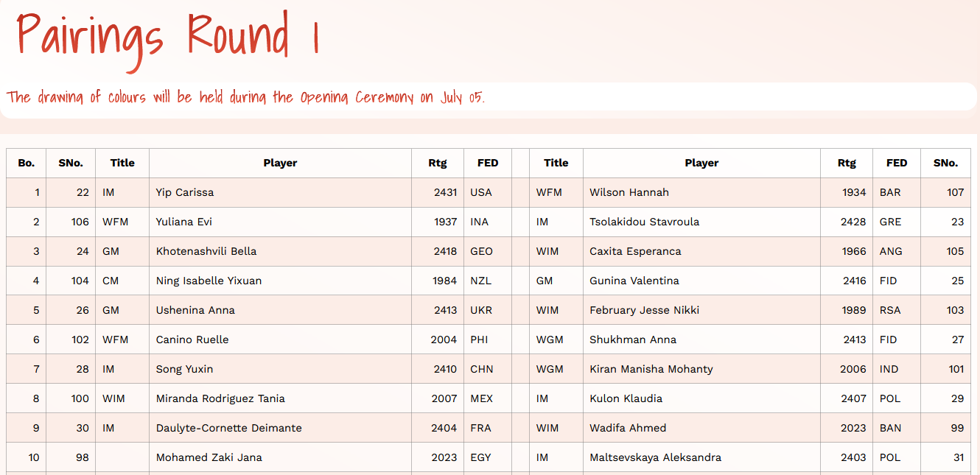Image resolution: width=980 pixels, height=475 pixels.
Task: Select February Jesse Nikki name
Action: (645, 310)
